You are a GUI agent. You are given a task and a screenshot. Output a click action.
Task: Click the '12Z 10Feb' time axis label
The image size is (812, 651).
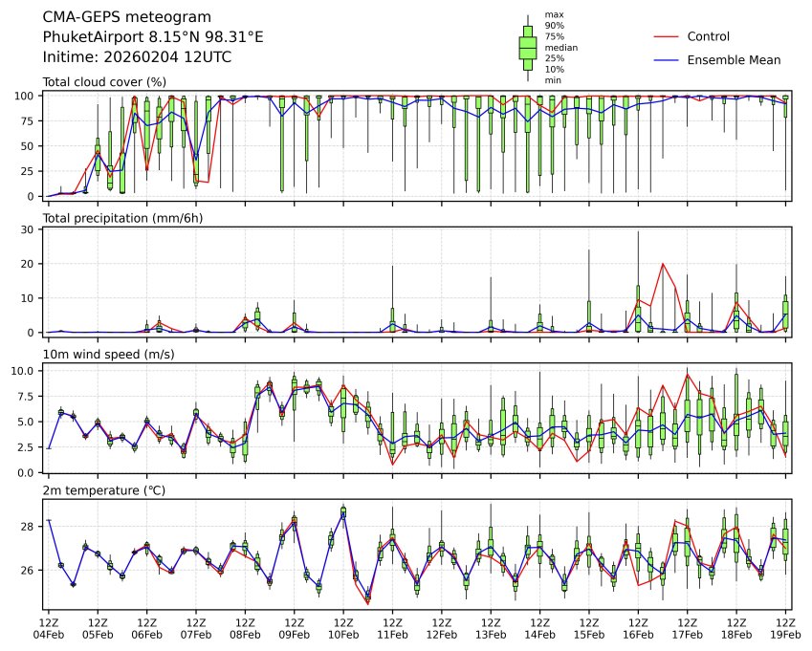click(343, 629)
